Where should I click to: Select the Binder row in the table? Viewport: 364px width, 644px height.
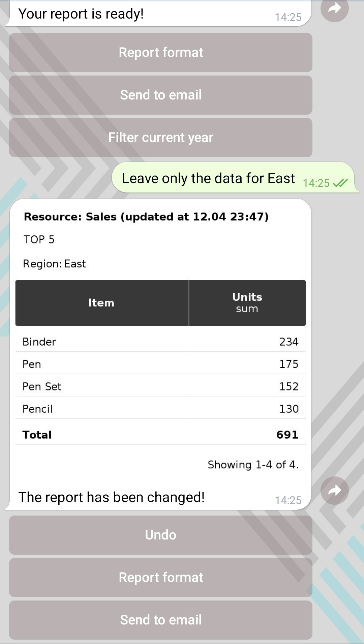(x=160, y=342)
